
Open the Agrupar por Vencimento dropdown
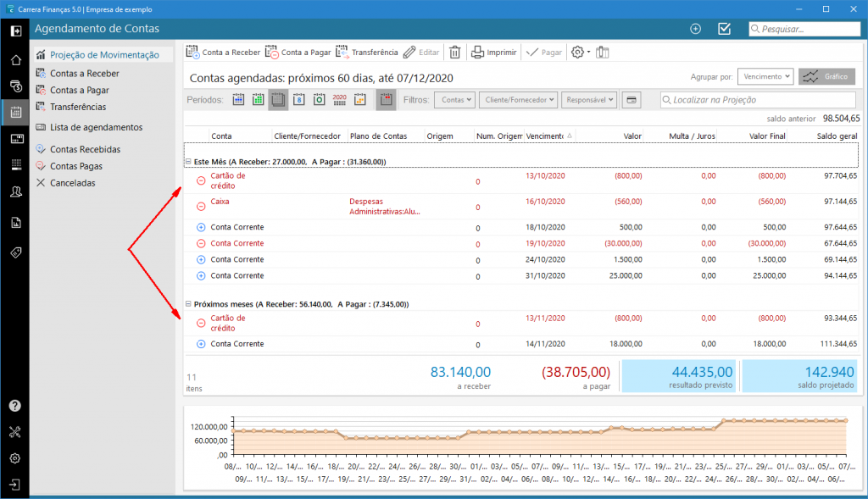765,76
